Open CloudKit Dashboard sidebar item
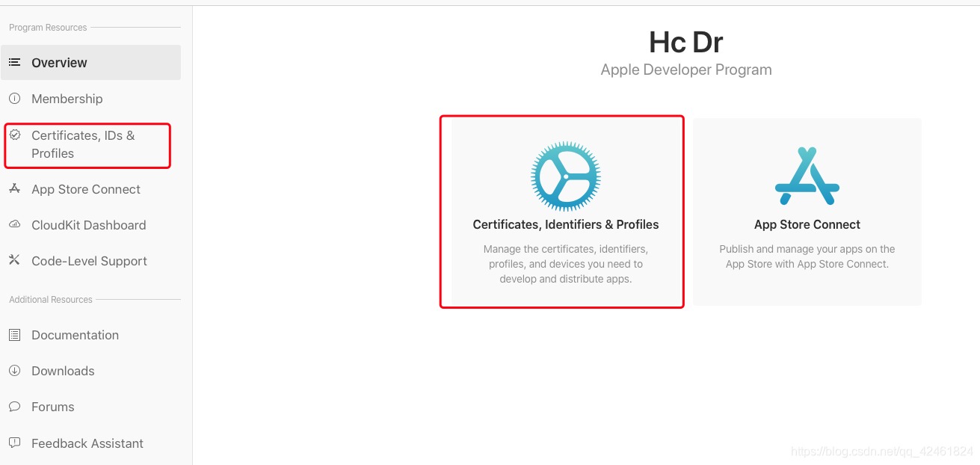The height and width of the screenshot is (465, 980). tap(90, 225)
